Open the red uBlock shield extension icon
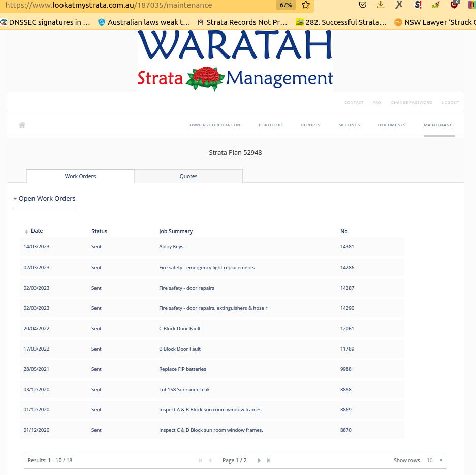 point(454,5)
